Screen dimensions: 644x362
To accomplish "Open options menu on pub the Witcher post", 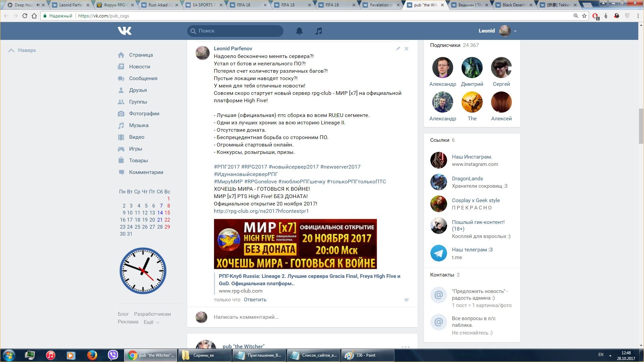I will point(405,347).
